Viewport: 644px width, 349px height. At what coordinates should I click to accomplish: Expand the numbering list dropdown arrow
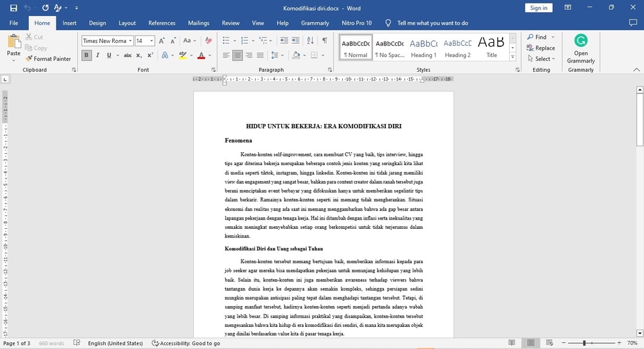point(253,41)
